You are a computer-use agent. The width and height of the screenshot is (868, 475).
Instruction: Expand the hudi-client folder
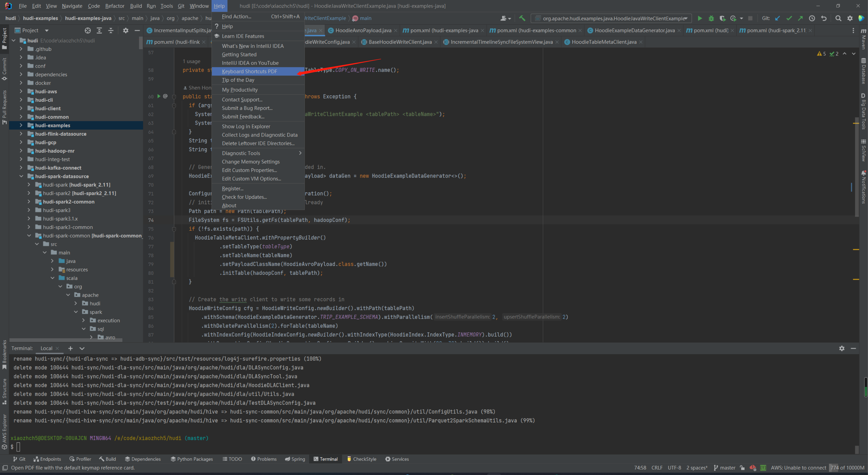pyautogui.click(x=21, y=108)
